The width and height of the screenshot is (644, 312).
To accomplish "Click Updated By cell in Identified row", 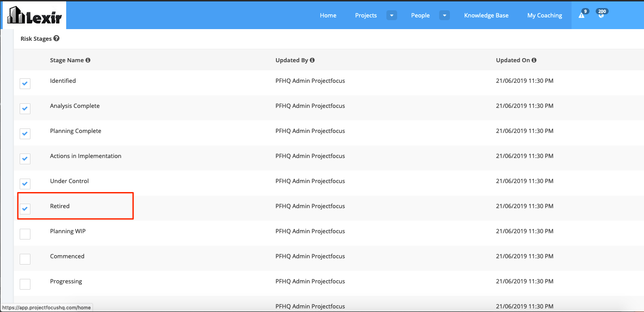I will pos(310,81).
